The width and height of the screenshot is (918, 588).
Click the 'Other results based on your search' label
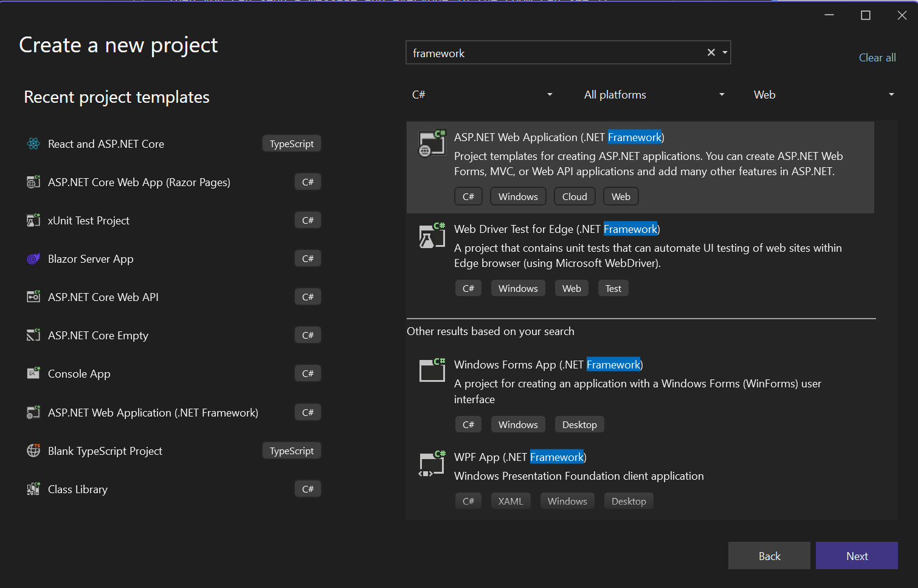tap(491, 331)
